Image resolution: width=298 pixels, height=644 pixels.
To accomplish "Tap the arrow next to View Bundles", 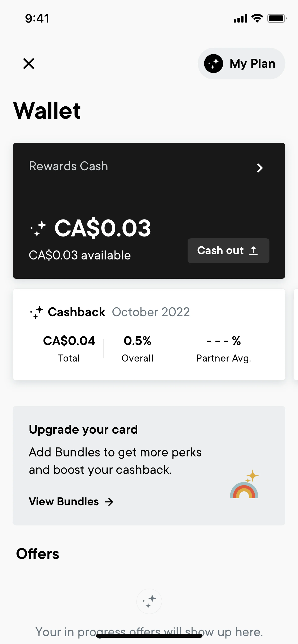I will [x=109, y=502].
